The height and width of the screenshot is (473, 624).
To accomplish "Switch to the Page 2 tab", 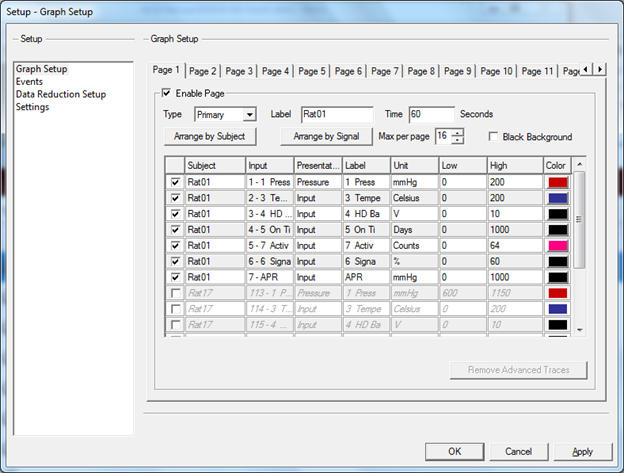I will tap(203, 71).
